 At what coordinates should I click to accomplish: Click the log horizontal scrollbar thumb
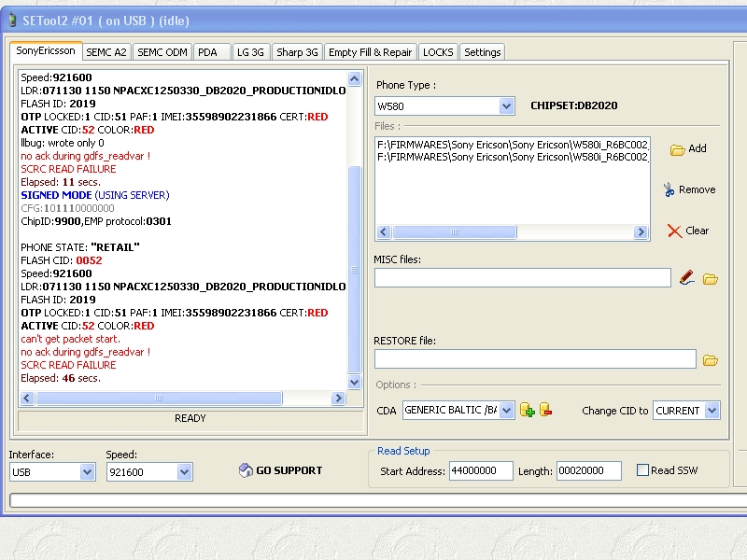click(159, 399)
